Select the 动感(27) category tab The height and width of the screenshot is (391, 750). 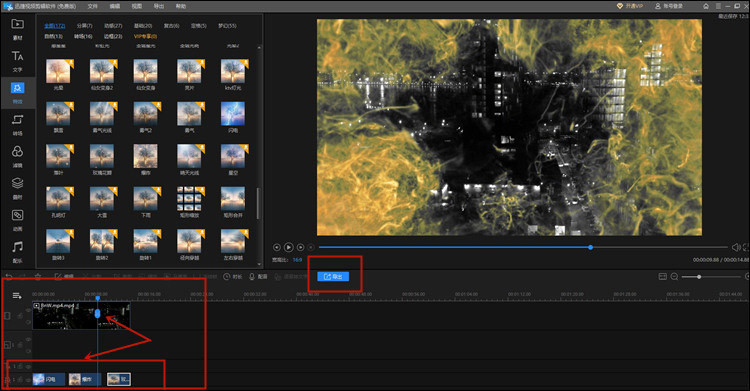click(113, 26)
